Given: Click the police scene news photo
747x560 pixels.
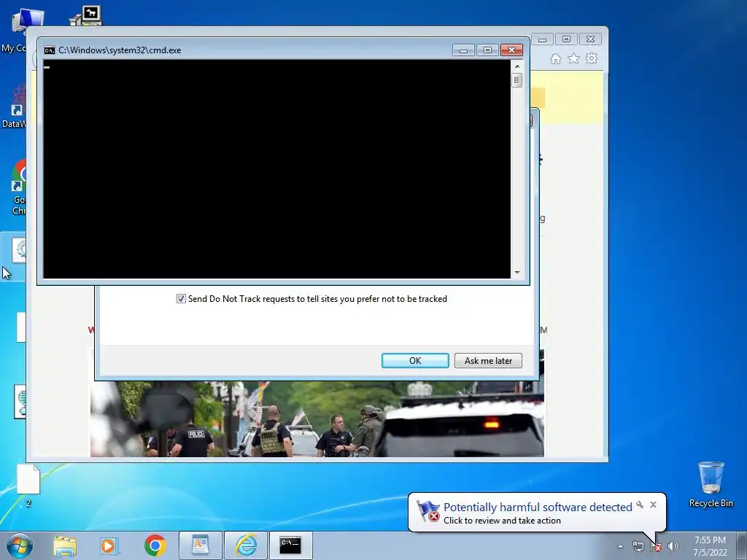Looking at the screenshot, I should [317, 419].
